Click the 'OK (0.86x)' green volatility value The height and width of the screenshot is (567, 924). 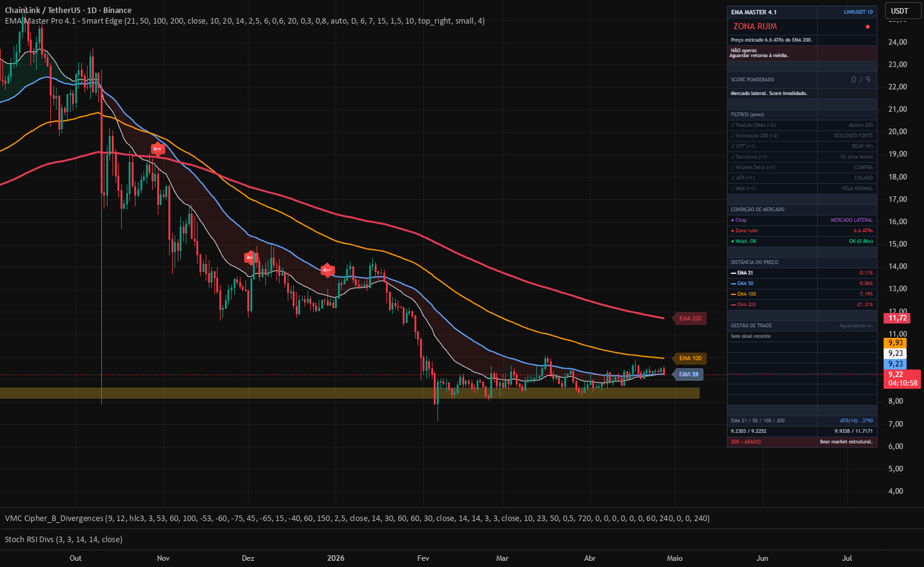[861, 241]
